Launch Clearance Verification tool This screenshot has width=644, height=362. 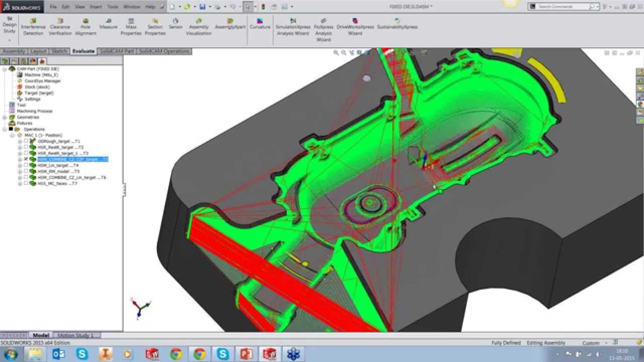[x=60, y=27]
